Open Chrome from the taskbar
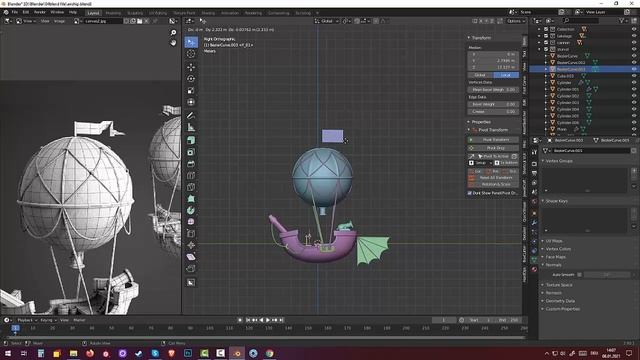Viewport: 640px width, 360px height. tap(269, 353)
